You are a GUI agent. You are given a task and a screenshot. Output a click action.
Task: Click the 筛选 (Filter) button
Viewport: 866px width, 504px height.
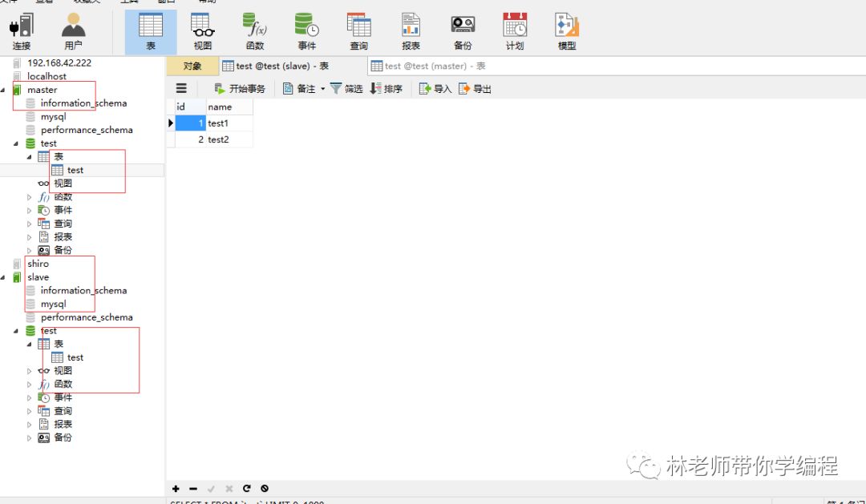[346, 89]
